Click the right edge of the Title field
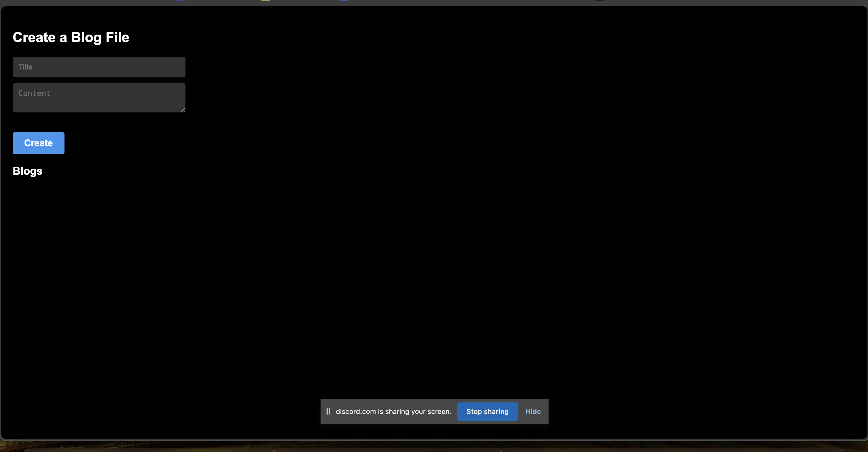 [x=182, y=67]
